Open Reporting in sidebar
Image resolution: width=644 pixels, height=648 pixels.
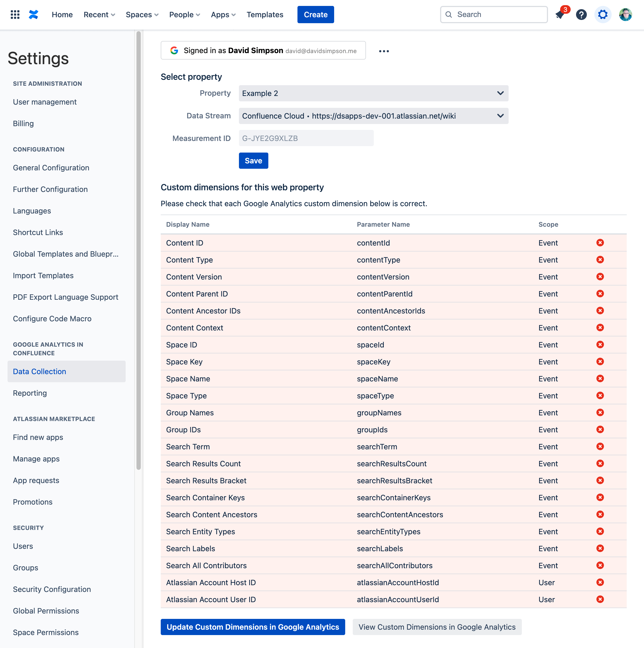click(x=30, y=393)
